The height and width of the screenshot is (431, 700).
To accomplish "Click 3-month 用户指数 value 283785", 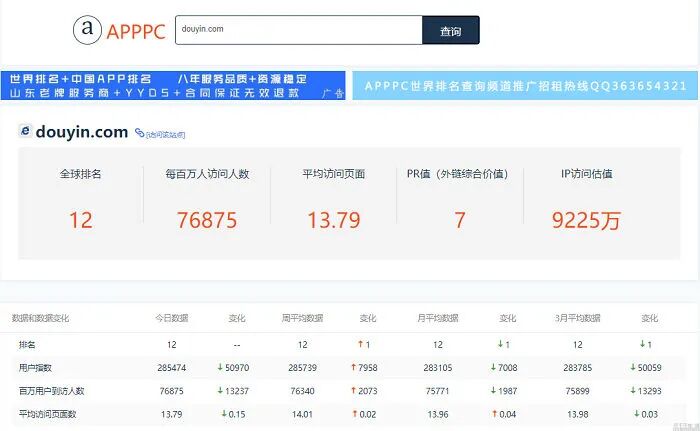I will [x=578, y=368].
